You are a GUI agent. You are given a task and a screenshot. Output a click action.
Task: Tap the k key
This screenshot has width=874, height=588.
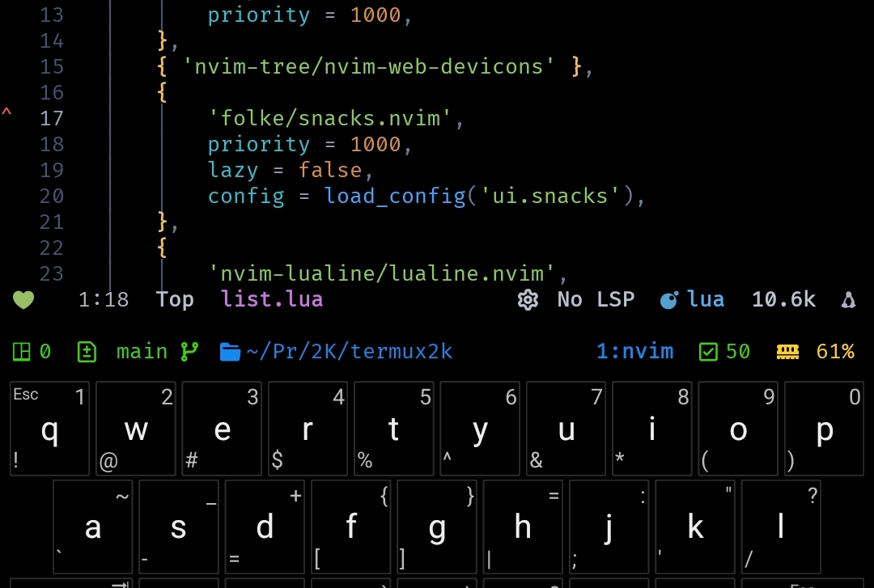(x=695, y=527)
